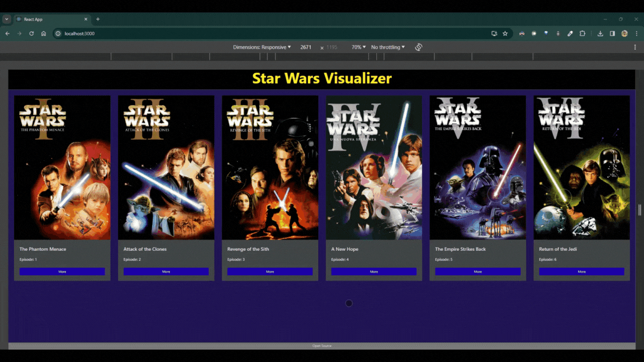
Task: Open the tab search dropdown arrow
Action: click(x=7, y=20)
